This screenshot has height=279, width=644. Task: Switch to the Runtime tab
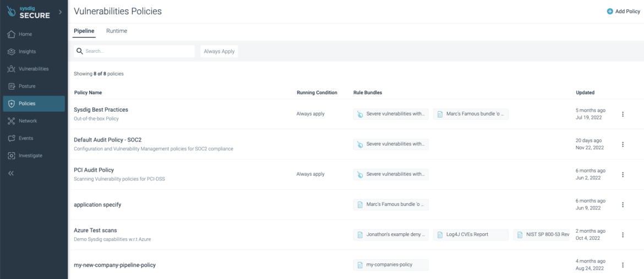click(x=117, y=31)
